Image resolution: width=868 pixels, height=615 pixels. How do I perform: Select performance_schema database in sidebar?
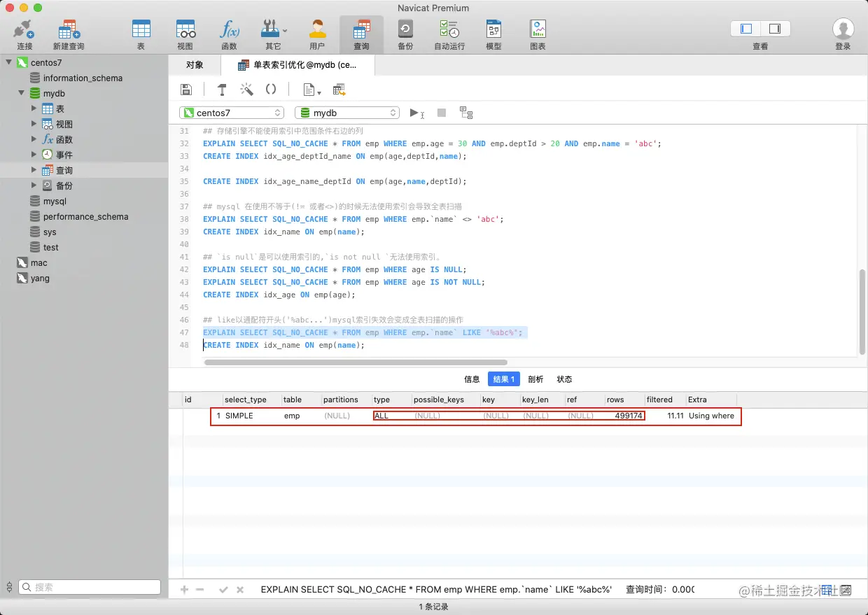pyautogui.click(x=85, y=216)
